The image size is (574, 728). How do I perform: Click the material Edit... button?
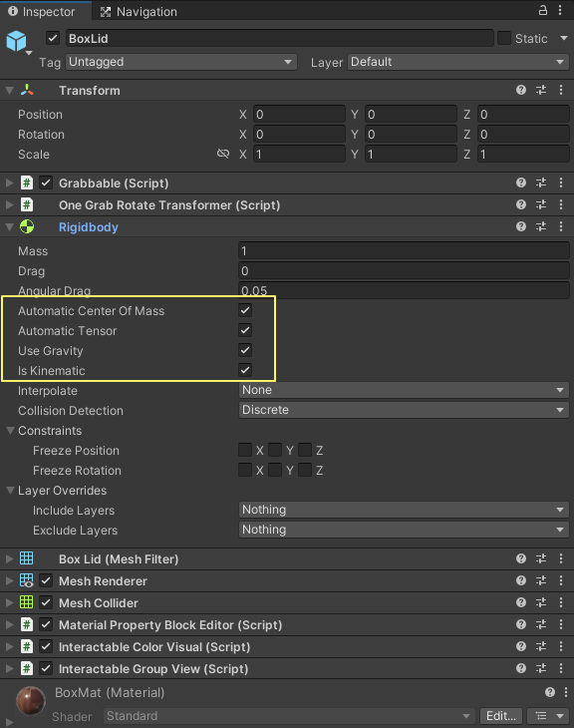[x=501, y=715]
